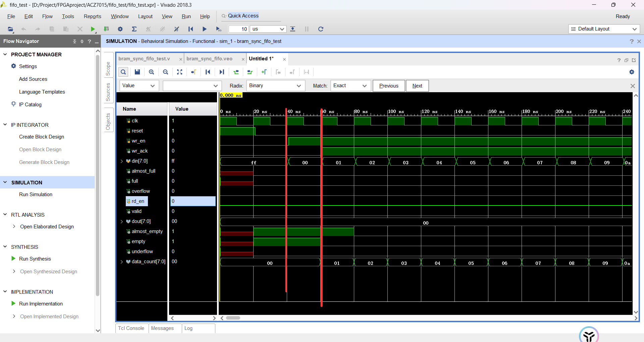
Task: Click the step simulation icon next to time unit
Action: [x=293, y=29]
